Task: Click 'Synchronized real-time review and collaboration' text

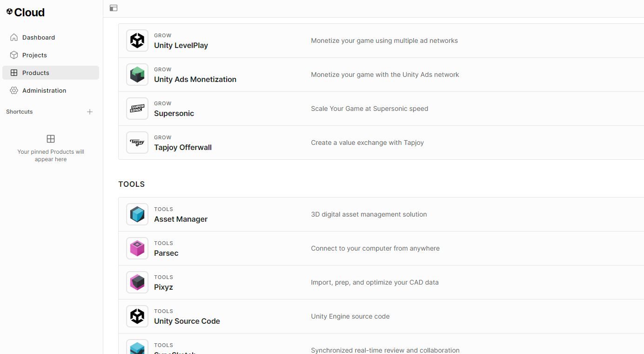Action: click(385, 350)
